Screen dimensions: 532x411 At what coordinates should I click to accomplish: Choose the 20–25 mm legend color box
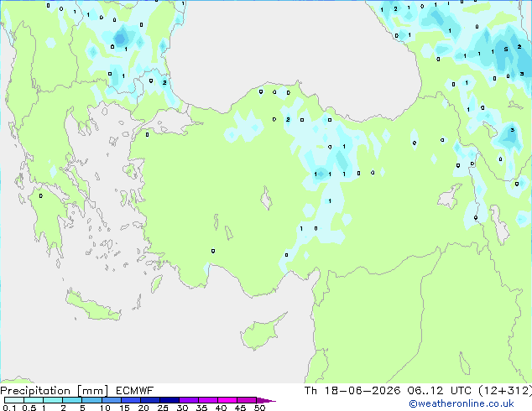click(x=150, y=400)
